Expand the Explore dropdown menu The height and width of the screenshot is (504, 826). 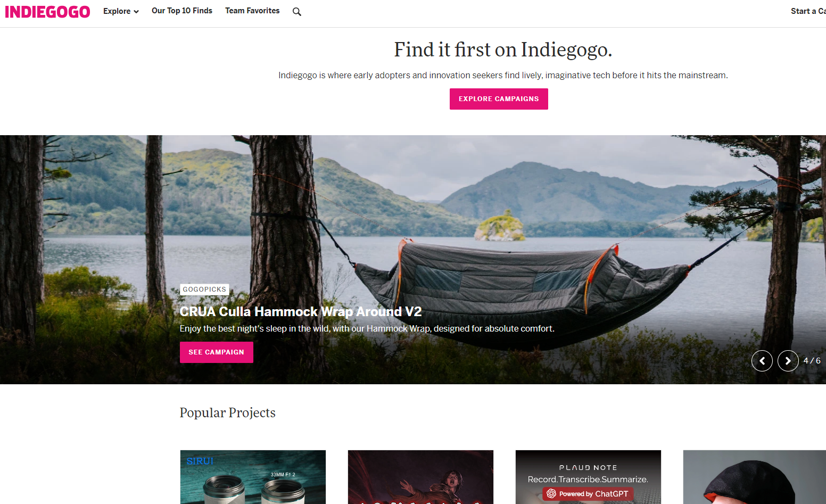121,11
